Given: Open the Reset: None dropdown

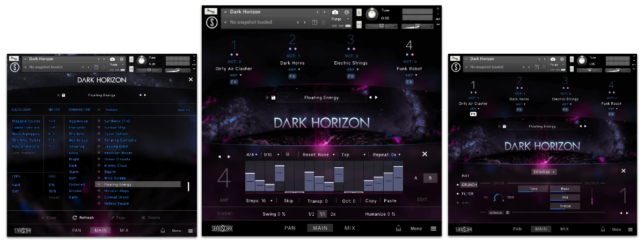Looking at the screenshot, I should (x=319, y=154).
